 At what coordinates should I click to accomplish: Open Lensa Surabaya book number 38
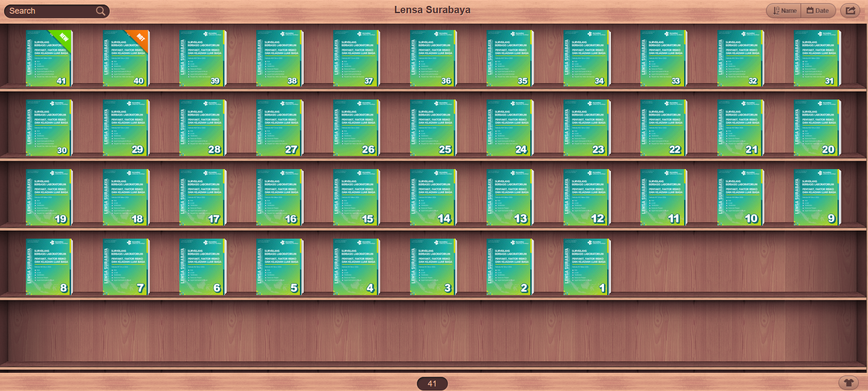(x=279, y=58)
